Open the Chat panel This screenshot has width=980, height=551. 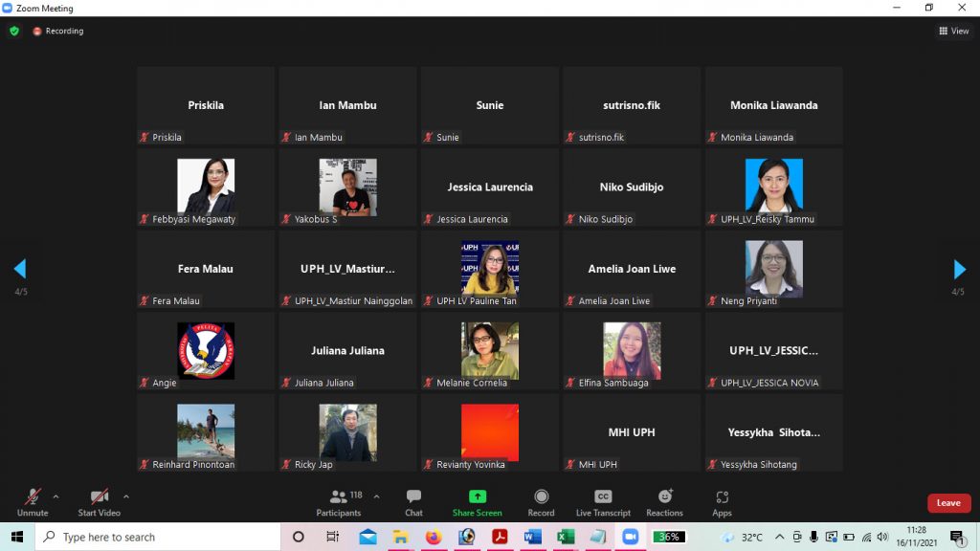pos(413,501)
